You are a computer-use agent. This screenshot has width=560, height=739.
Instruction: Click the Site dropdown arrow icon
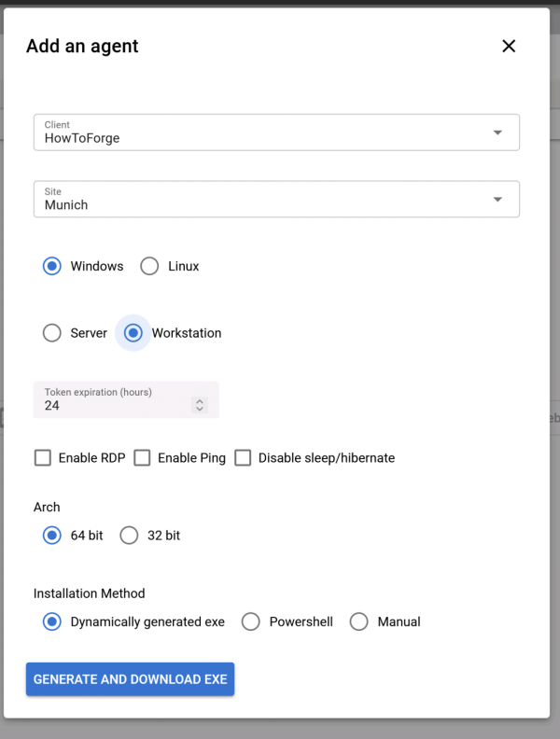coord(497,199)
